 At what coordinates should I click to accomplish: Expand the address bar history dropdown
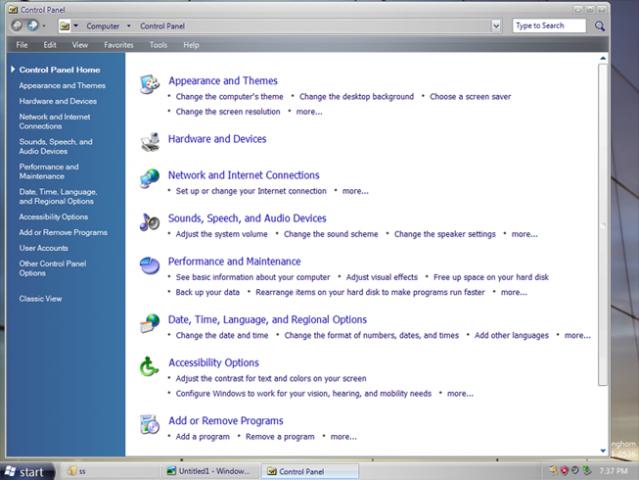[496, 26]
